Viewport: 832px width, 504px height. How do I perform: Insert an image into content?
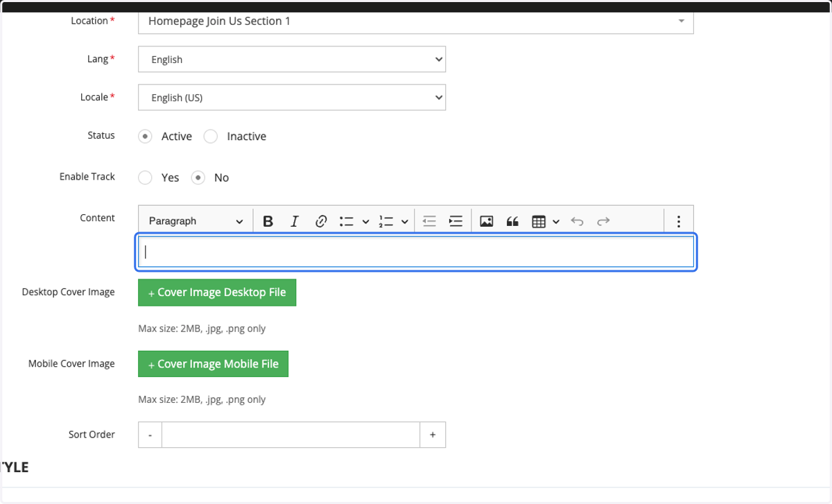487,221
